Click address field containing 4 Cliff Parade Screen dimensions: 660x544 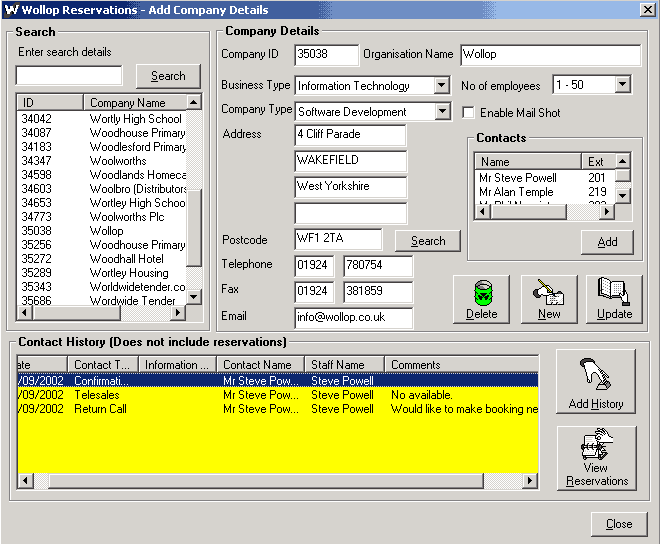pyautogui.click(x=351, y=135)
